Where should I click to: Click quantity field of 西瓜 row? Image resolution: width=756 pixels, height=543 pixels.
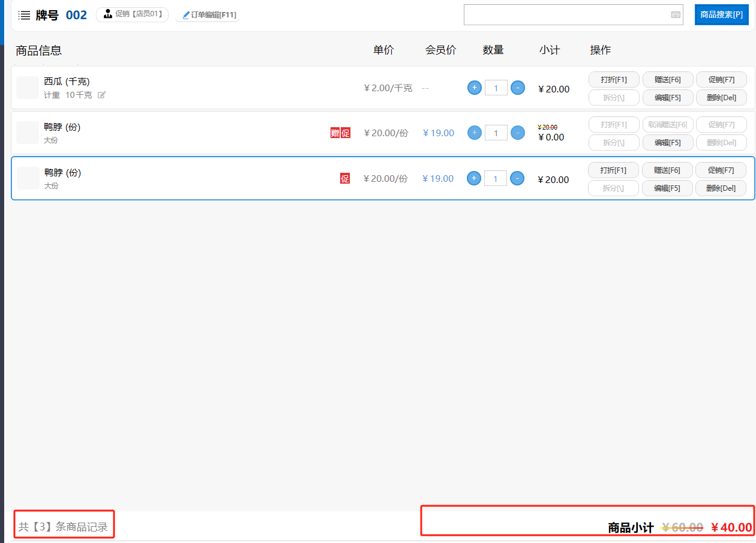pyautogui.click(x=496, y=88)
